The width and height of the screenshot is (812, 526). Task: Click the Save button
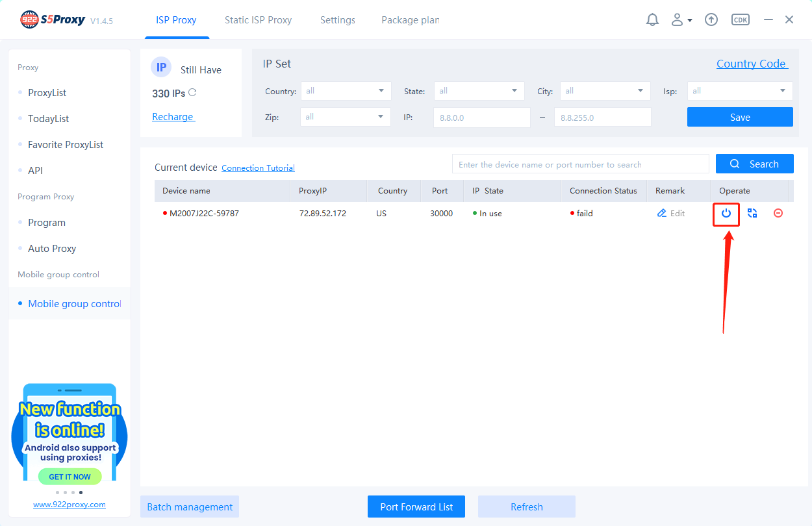pos(740,117)
